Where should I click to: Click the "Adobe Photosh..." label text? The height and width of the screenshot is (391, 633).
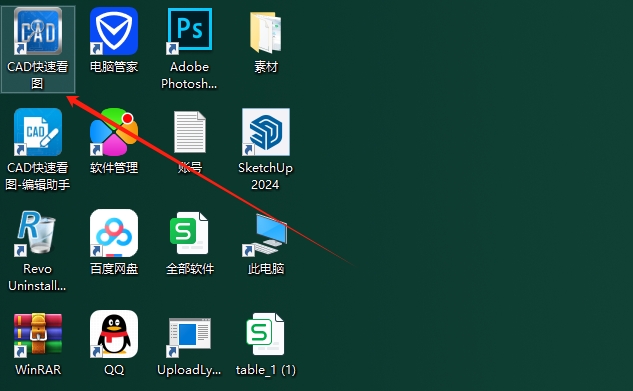click(x=189, y=75)
